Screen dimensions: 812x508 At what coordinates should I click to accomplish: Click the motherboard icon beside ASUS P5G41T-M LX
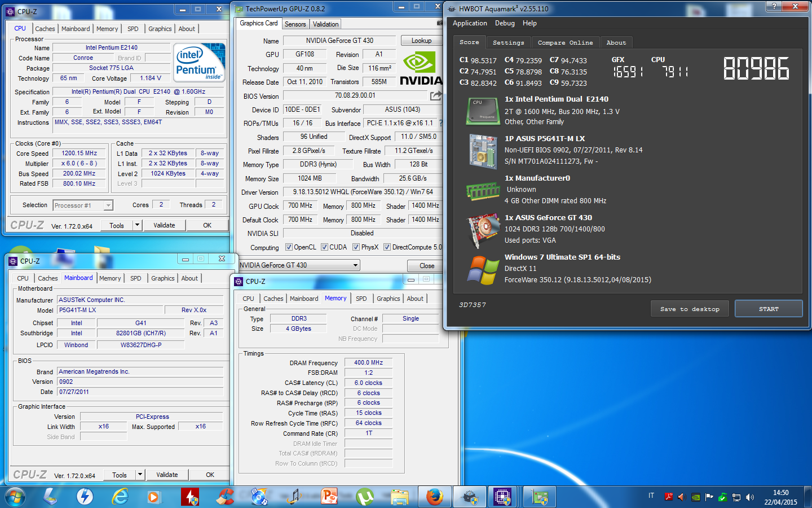pyautogui.click(x=482, y=151)
